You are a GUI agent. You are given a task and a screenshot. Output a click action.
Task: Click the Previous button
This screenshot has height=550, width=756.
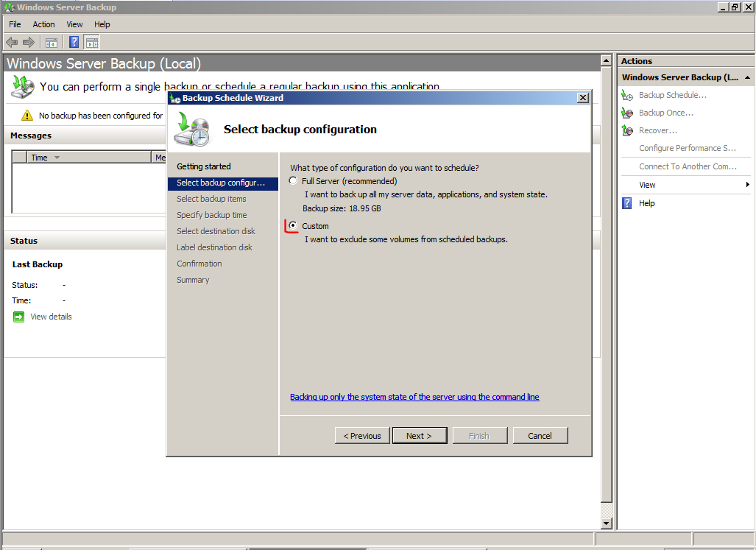(x=362, y=436)
